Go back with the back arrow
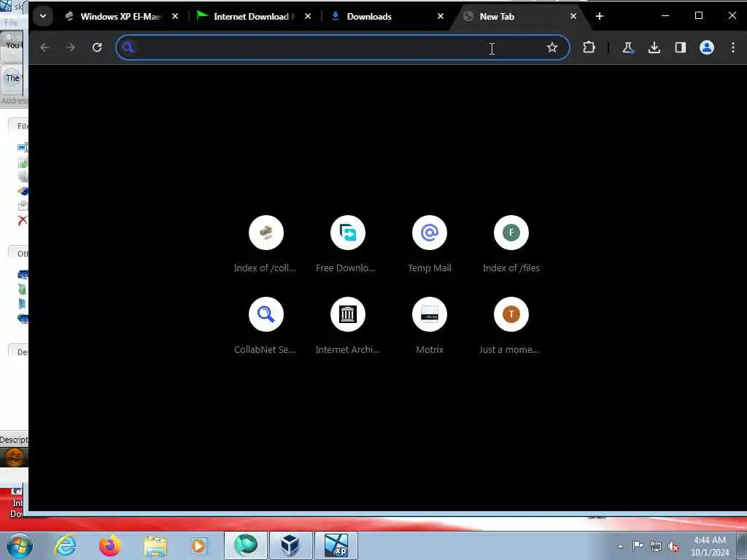Viewport: 747px width, 560px height. pos(44,47)
